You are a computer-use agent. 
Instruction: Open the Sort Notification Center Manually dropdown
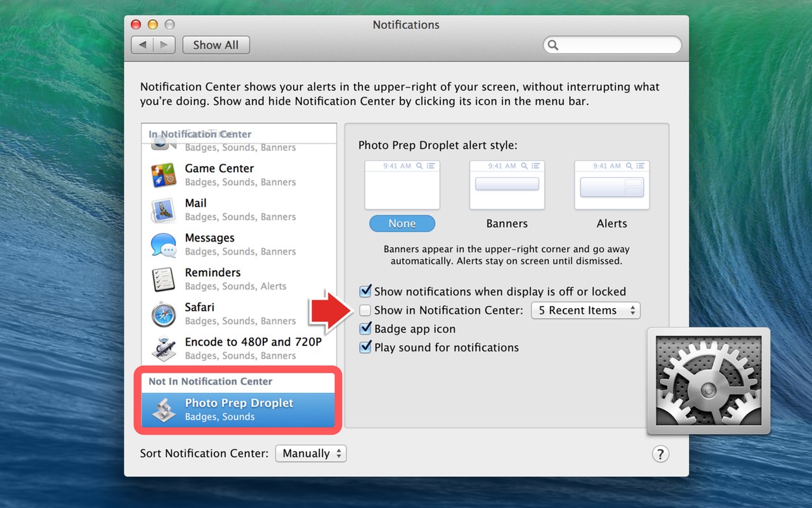(311, 453)
